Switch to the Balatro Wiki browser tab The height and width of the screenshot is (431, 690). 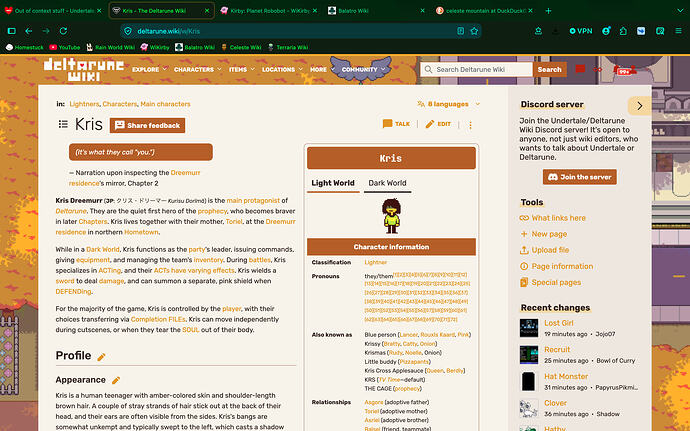coord(377,11)
